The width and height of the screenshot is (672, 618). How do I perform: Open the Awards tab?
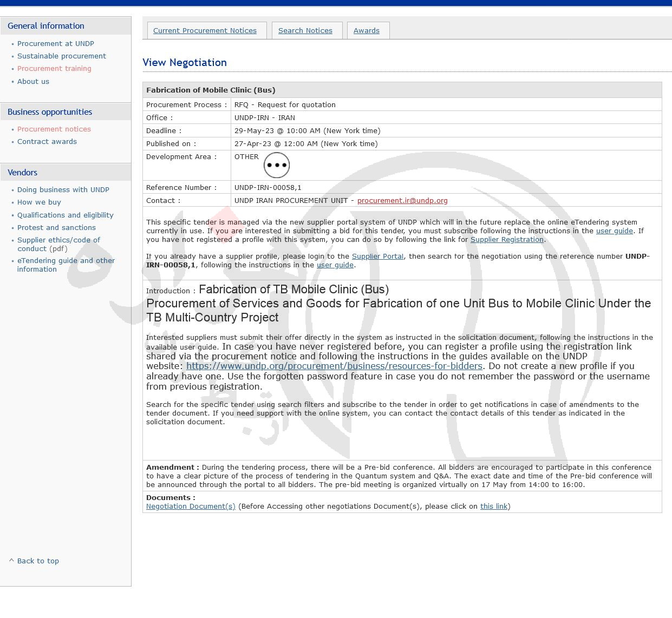366,31
